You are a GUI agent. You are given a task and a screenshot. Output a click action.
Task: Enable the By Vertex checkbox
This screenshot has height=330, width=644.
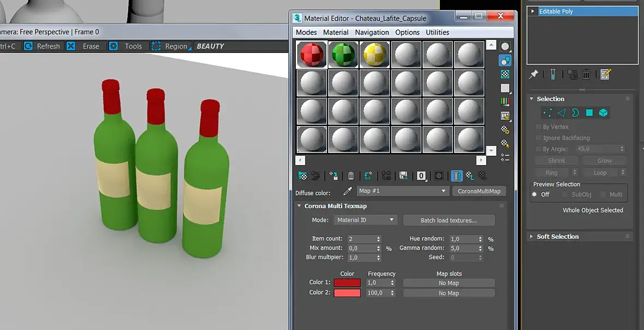pos(539,127)
